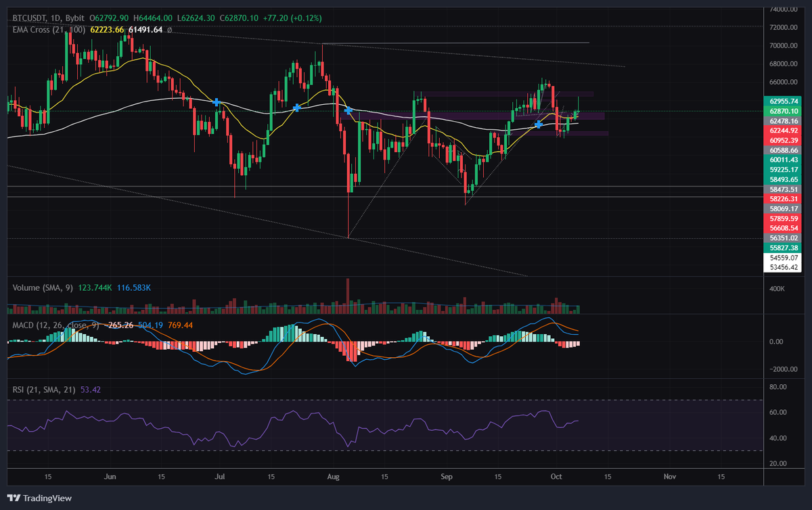Click the ø symbol after EMA Cross values
812x510 pixels.
click(169, 30)
